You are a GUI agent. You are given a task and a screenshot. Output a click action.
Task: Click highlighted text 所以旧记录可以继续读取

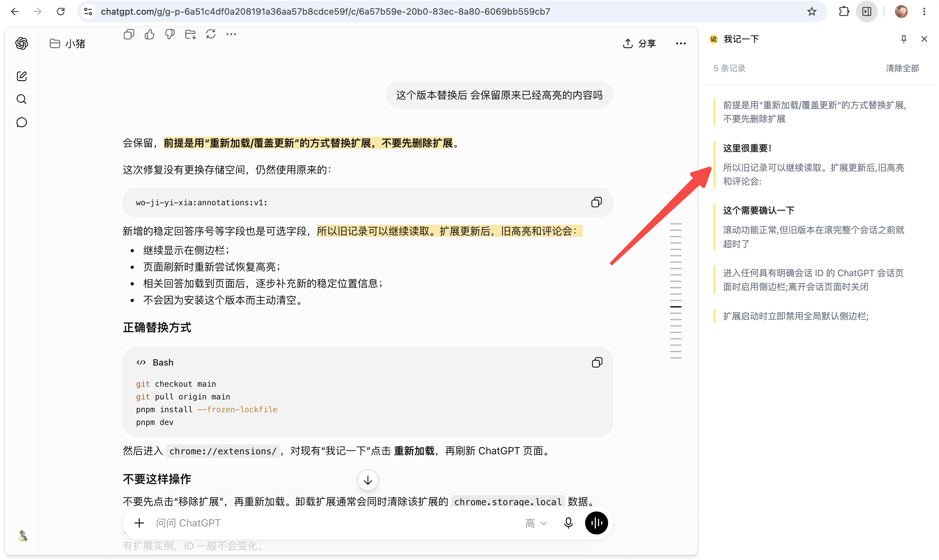(x=449, y=231)
